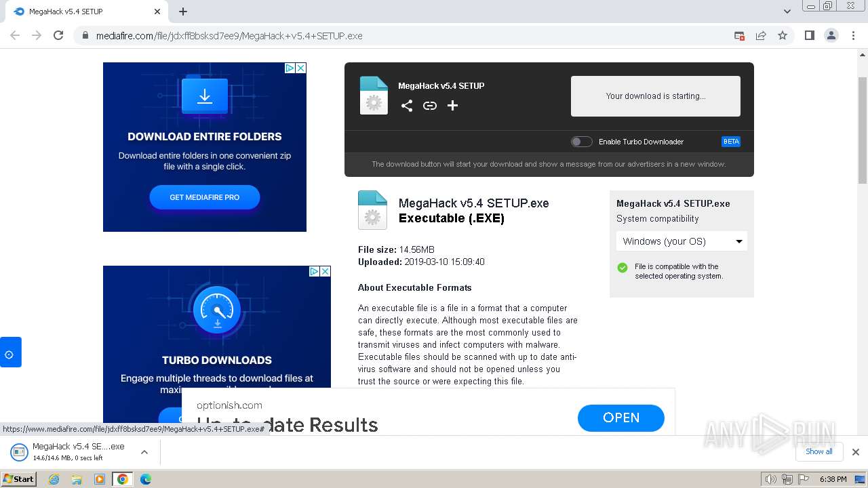Open the side panel icon
This screenshot has height=488, width=868.
[x=809, y=35]
